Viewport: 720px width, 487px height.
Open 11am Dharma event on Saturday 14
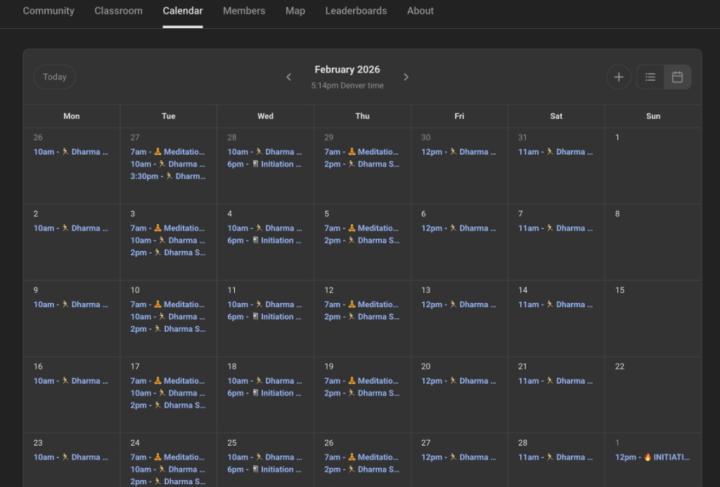556,304
